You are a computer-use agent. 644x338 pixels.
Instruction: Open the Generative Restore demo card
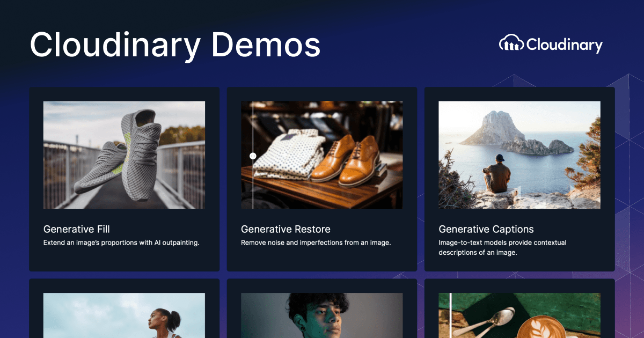321,179
